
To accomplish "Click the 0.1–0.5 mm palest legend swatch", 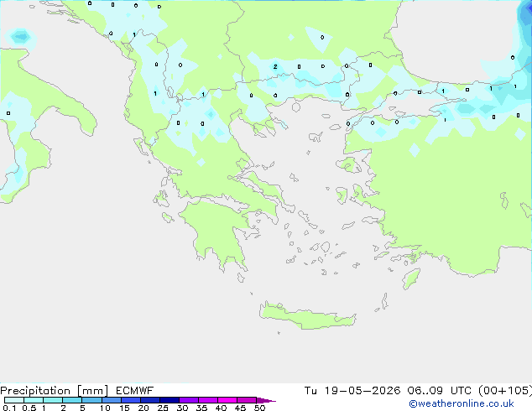I will coord(14,400).
